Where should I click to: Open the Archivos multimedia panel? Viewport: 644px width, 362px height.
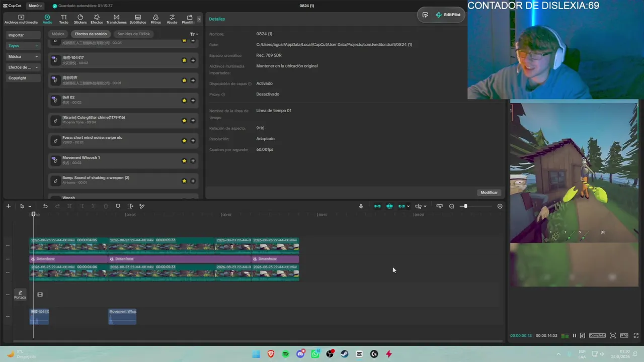click(x=21, y=19)
